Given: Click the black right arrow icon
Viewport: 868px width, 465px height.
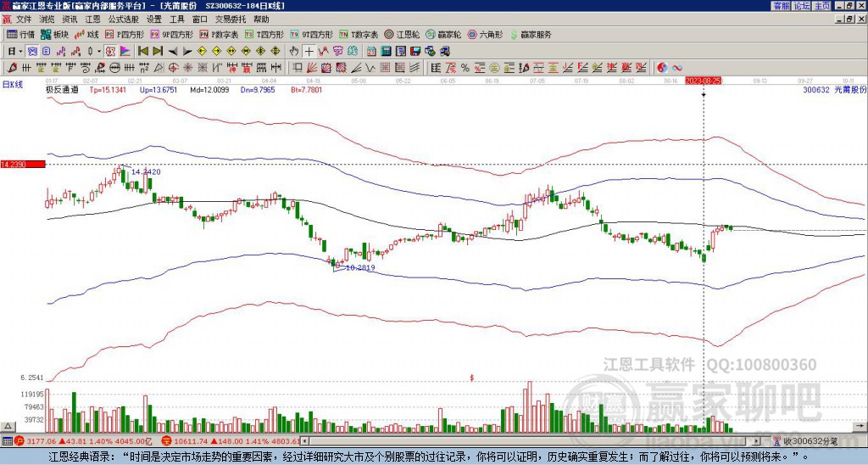Looking at the screenshot, I should [x=187, y=52].
